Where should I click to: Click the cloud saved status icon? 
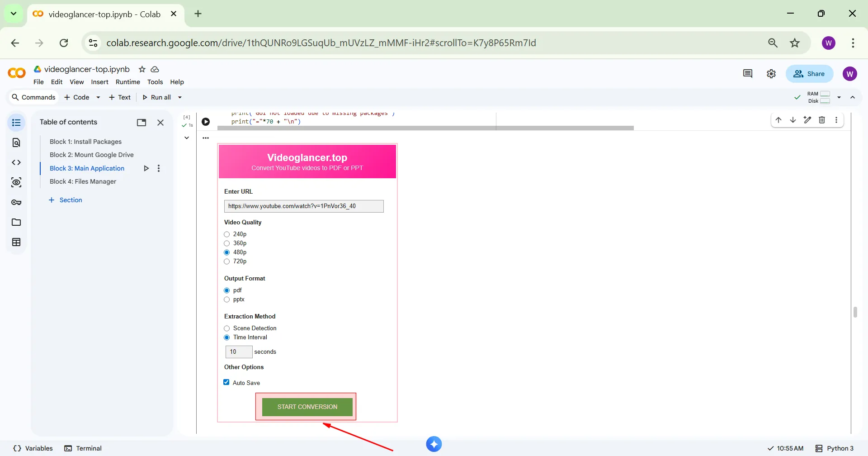[x=155, y=69]
